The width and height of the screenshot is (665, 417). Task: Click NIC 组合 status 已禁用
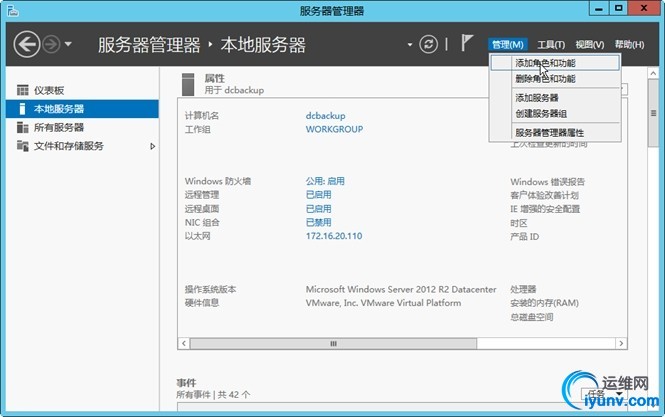click(x=319, y=222)
